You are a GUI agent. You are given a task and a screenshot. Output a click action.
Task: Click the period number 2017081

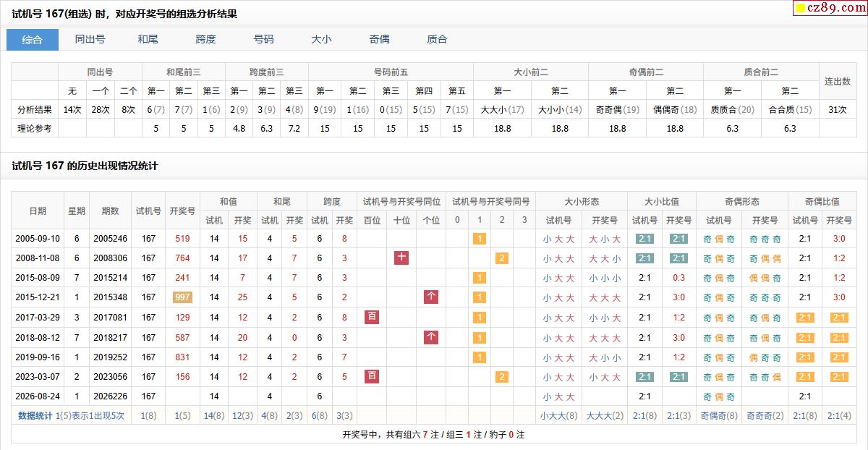(x=110, y=318)
